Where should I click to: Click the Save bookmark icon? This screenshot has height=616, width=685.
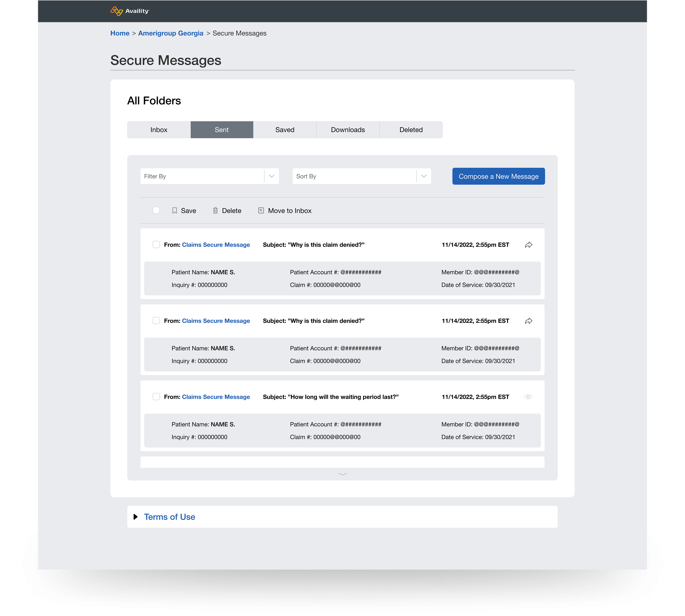click(174, 211)
